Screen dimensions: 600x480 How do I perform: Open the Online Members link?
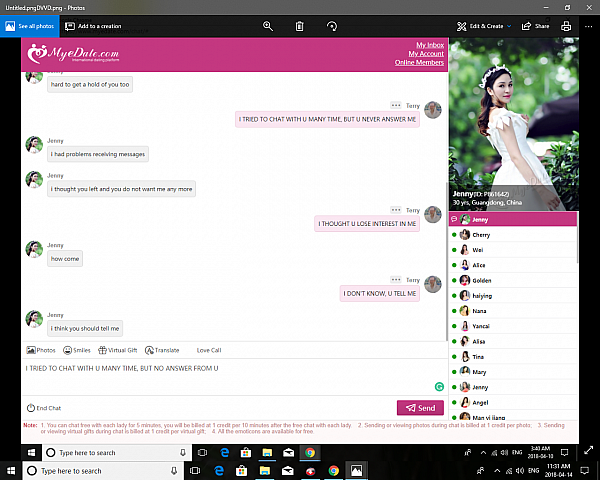419,63
